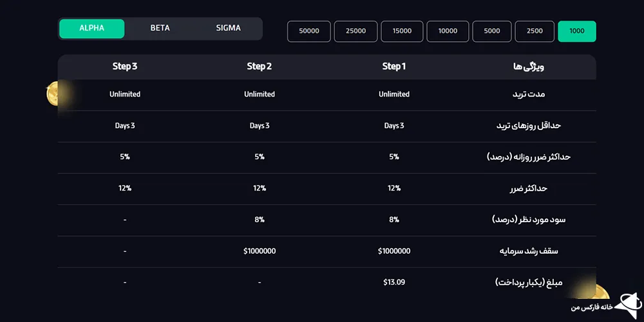Click the سود مورد نظر (درصد) label
Image resolution: width=644 pixels, height=322 pixels.
pos(529,220)
